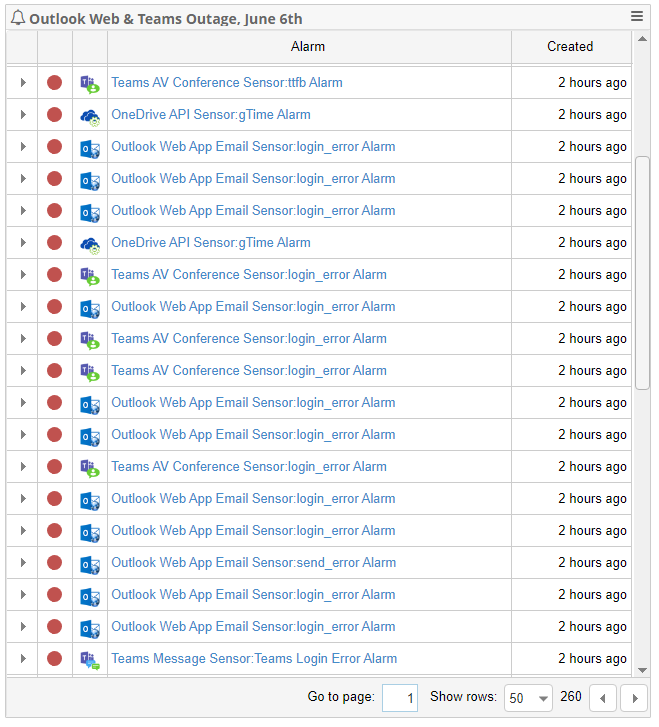Expand the Outlook login_error row just above Teams Message Sensor
The height and width of the screenshot is (727, 659).
23,626
